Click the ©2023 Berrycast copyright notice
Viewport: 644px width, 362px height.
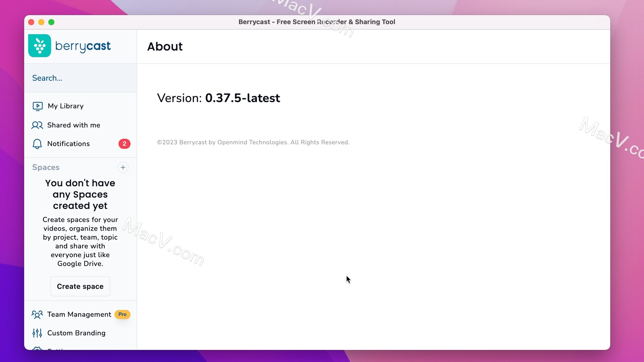(253, 142)
